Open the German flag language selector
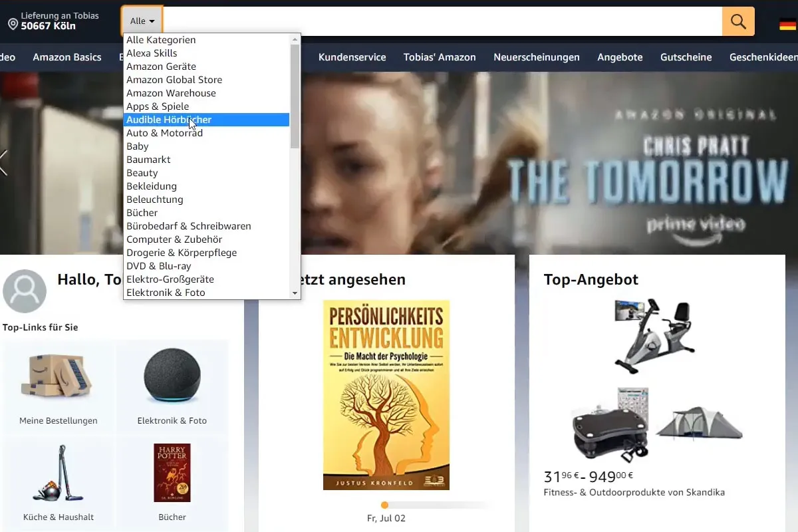This screenshot has height=532, width=798. point(788,25)
